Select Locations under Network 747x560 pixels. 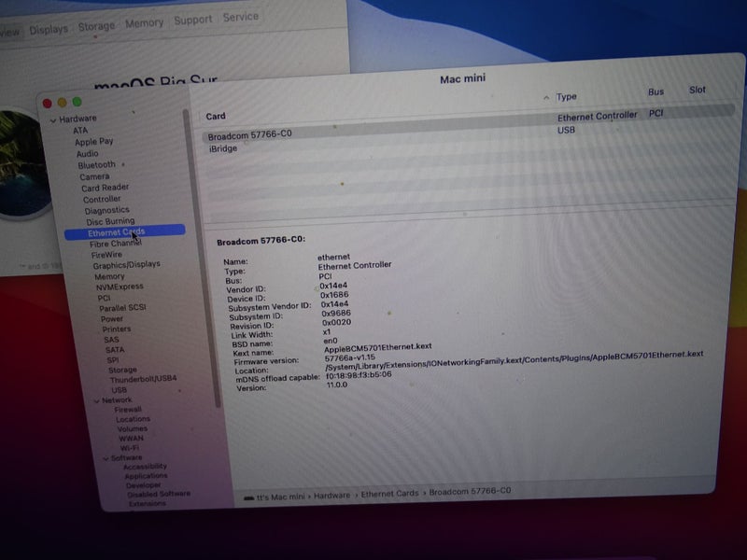133,419
